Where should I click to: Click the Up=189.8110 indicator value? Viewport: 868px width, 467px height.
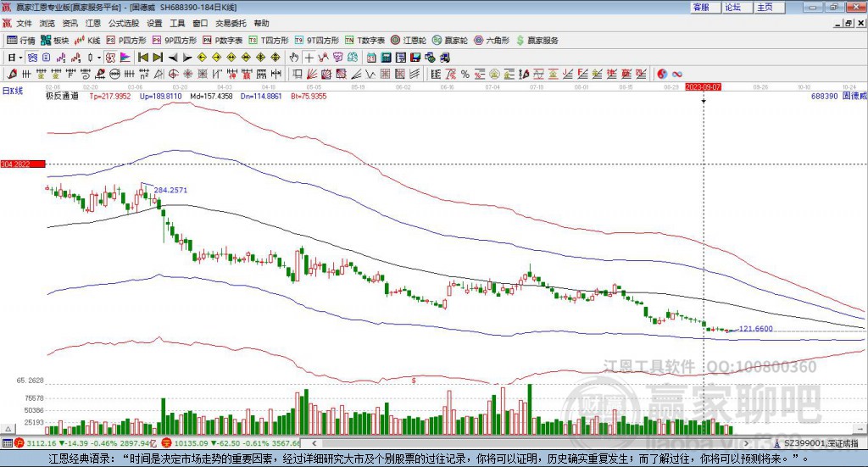pos(160,96)
